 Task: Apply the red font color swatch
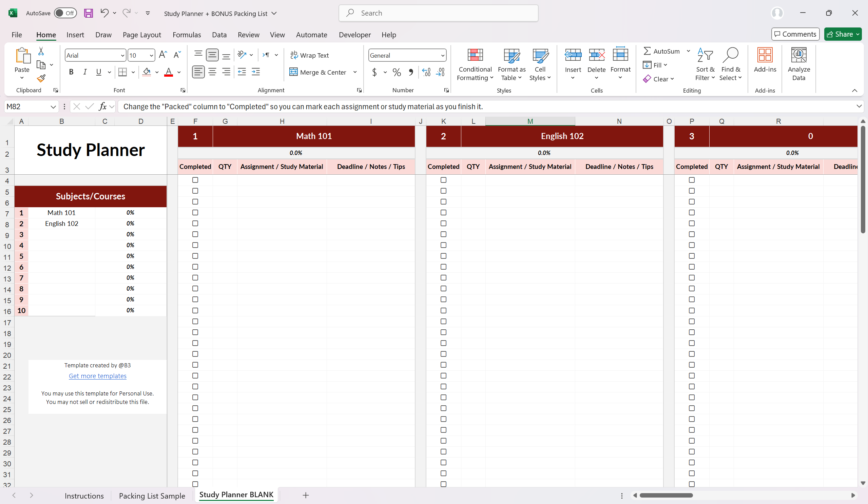pos(169,72)
